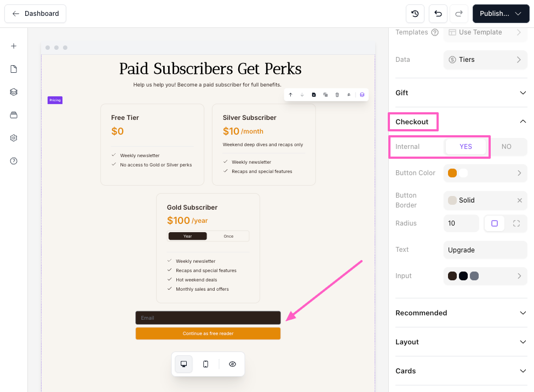Toggle preview mode with the eye icon
Screen dimensions: 534x392
pos(232,364)
